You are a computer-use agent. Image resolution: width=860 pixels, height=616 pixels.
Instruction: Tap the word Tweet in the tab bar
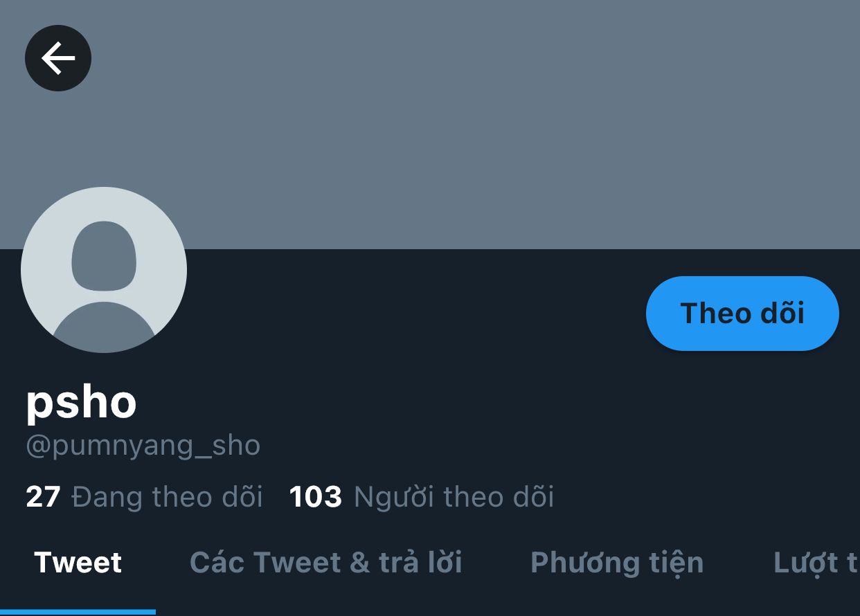pos(78,563)
